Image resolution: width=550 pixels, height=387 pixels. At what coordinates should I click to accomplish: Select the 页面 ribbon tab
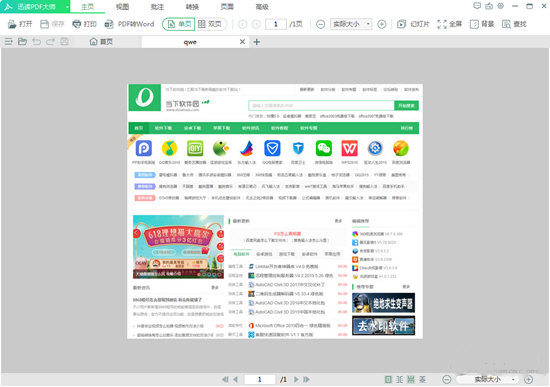[227, 7]
